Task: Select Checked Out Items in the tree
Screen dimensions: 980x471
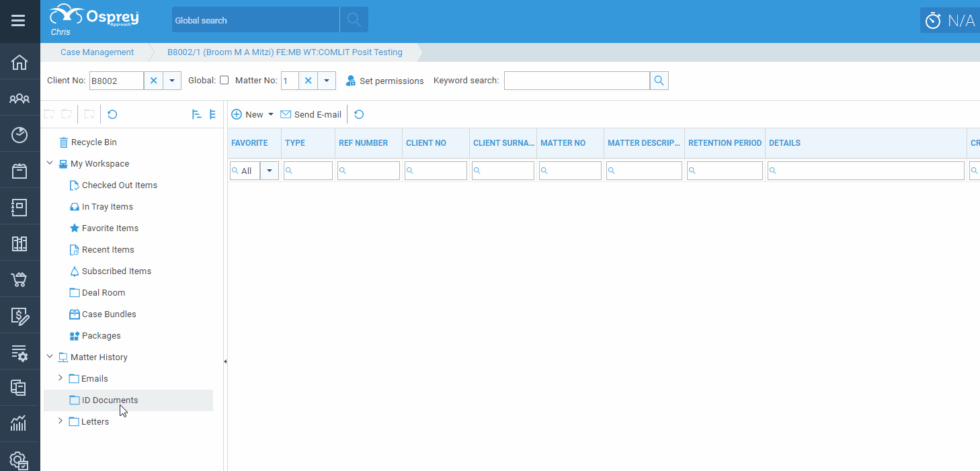Action: [114, 185]
